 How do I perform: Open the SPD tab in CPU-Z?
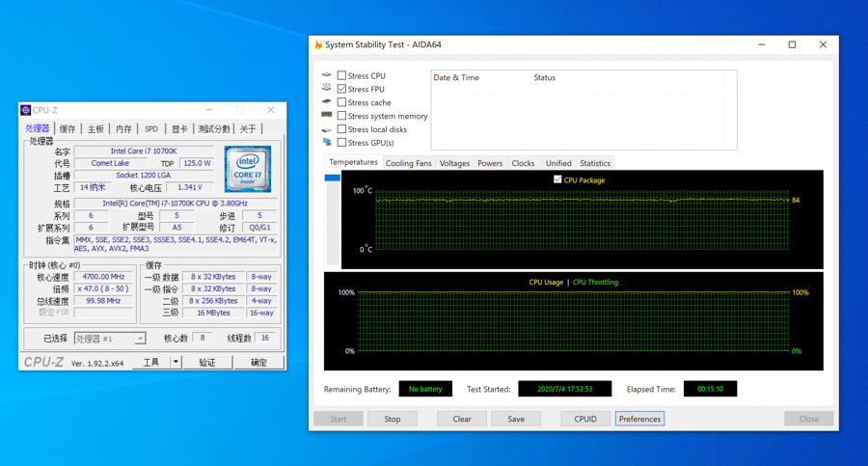tap(151, 128)
